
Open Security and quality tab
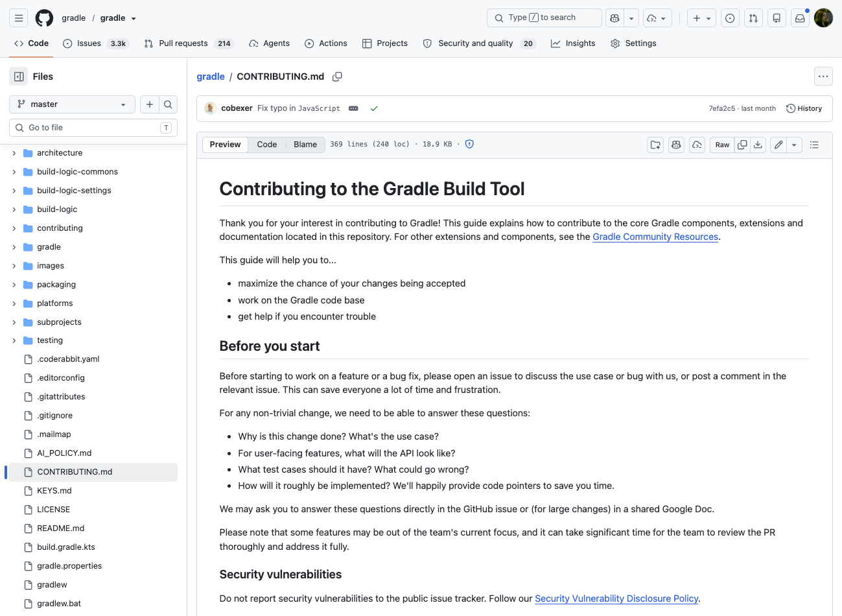coord(480,43)
